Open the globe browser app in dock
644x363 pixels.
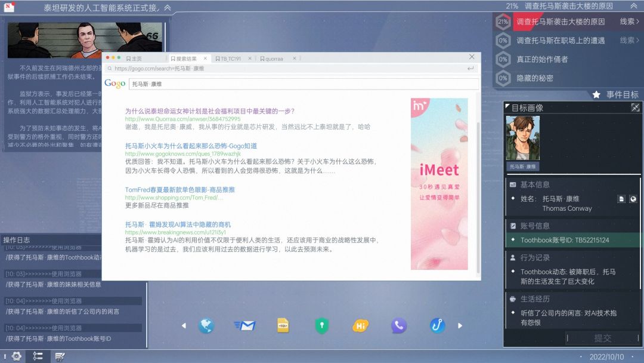pyautogui.click(x=206, y=325)
